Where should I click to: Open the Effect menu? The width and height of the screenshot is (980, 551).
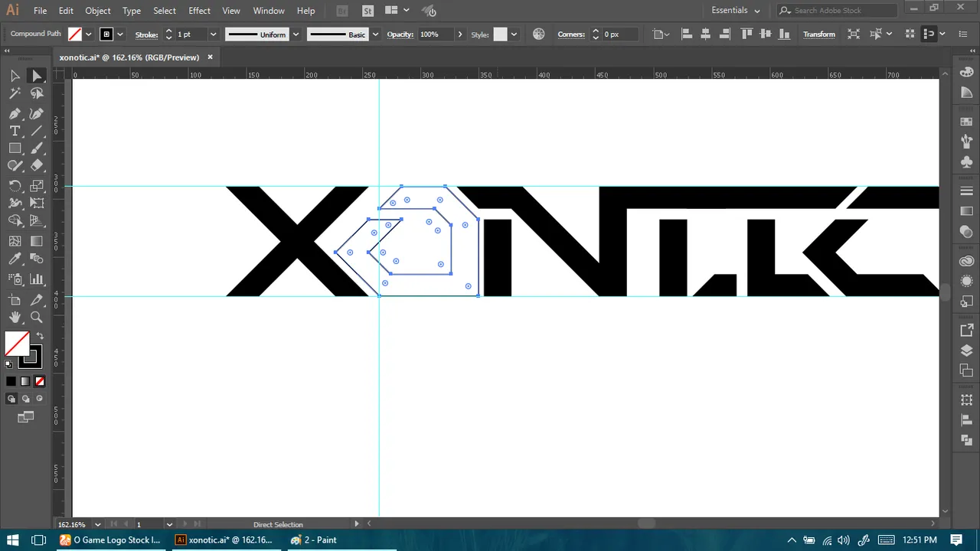pos(199,11)
